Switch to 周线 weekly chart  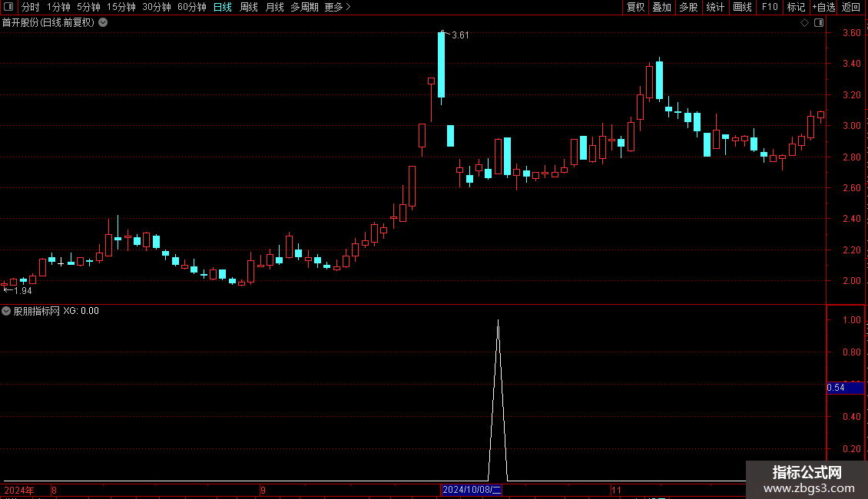pyautogui.click(x=249, y=7)
